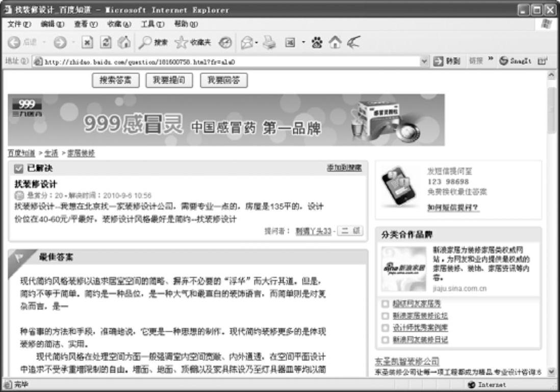Open Favorites with the star icon

tap(181, 42)
